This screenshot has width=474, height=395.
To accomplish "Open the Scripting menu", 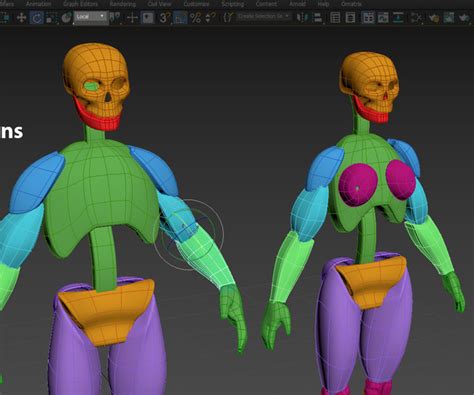I will click(232, 4).
